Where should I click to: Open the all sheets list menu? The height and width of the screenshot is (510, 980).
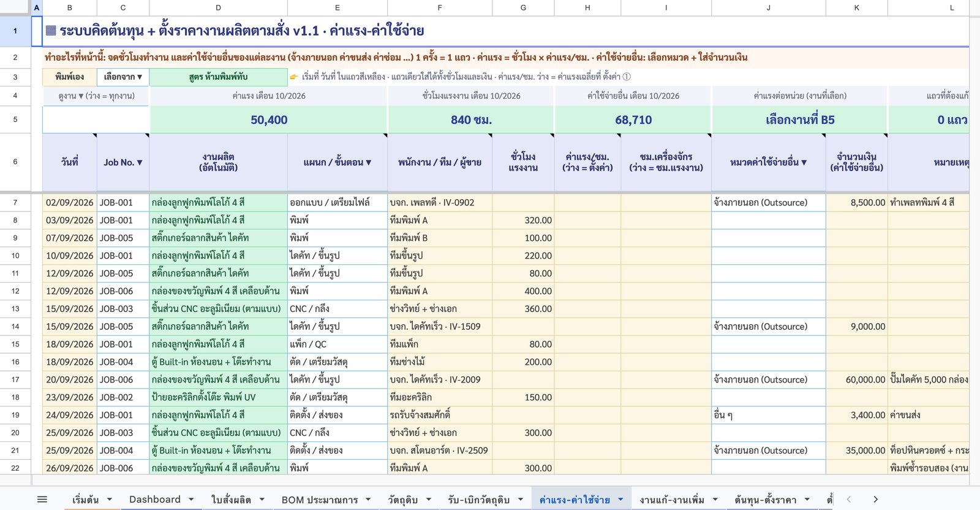click(x=42, y=500)
